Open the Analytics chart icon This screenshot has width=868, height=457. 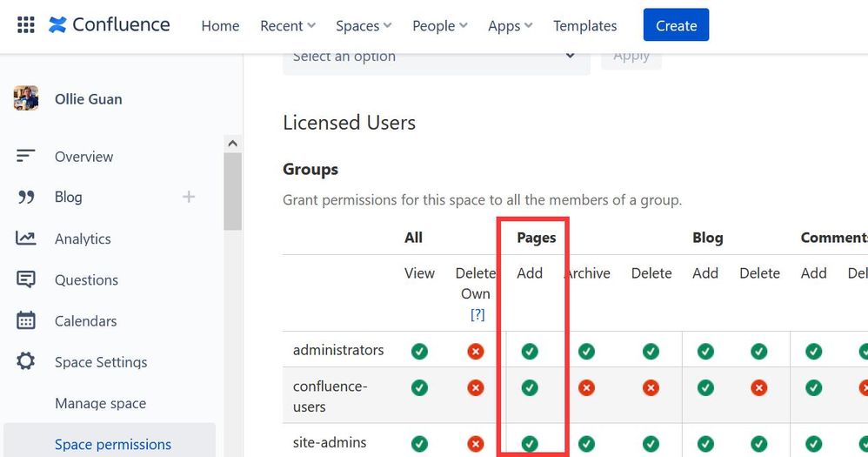25,239
